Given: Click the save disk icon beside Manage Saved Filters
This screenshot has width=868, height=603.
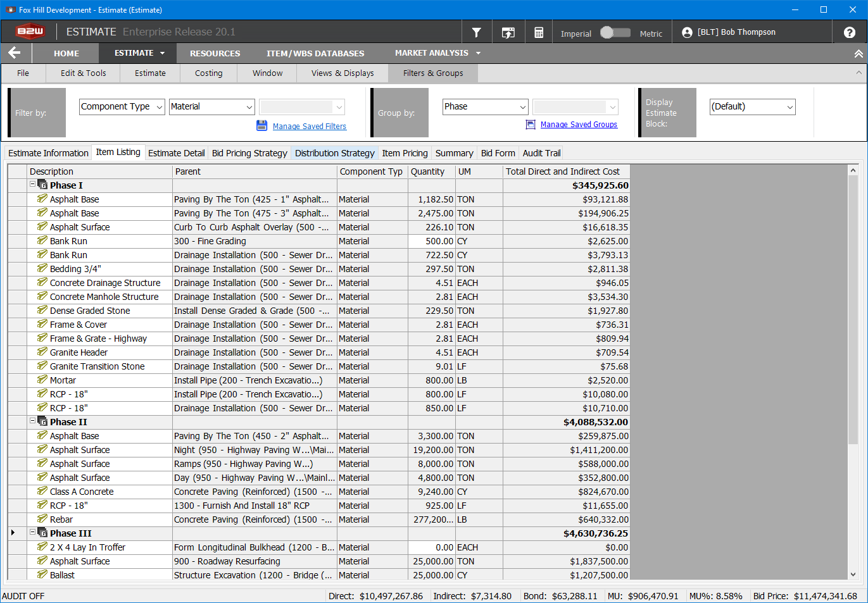Looking at the screenshot, I should pos(262,125).
